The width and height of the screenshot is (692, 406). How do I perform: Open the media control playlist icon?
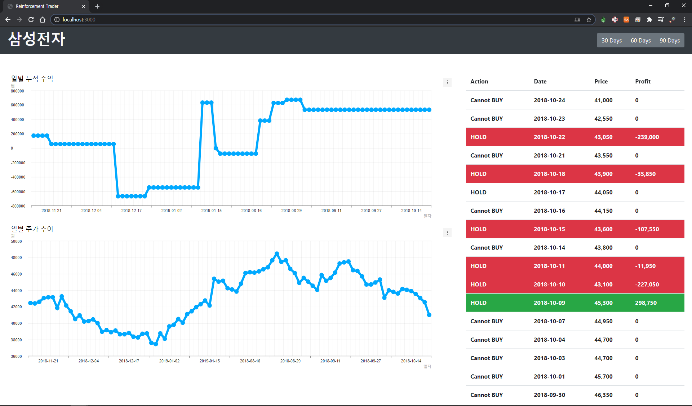pos(661,19)
